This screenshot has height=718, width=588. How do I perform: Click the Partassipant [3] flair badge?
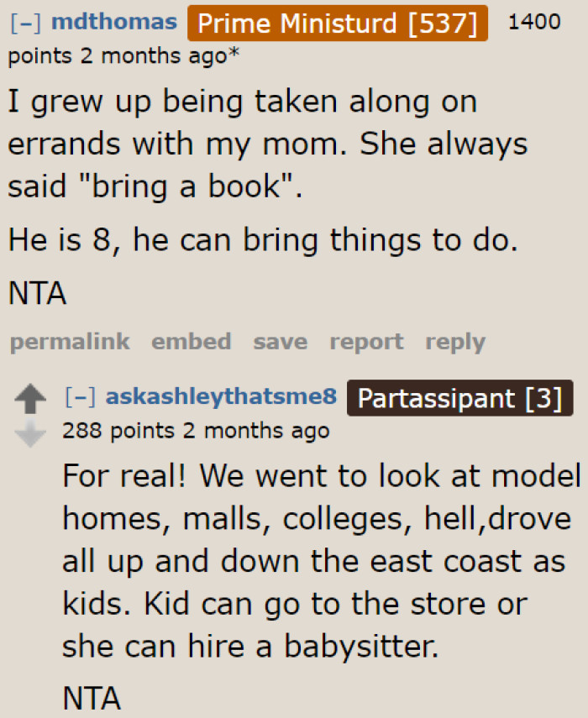[x=459, y=398]
